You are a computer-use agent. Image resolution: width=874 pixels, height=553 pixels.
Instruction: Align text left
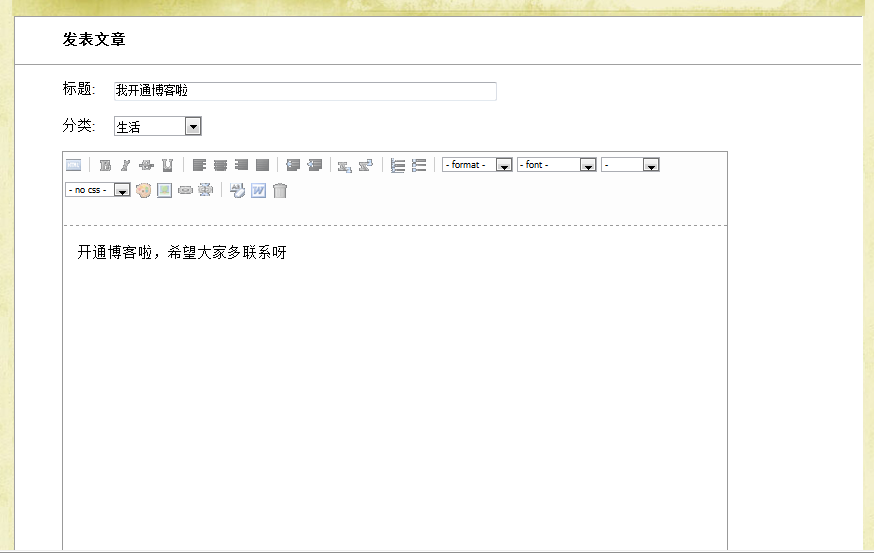coord(199,165)
